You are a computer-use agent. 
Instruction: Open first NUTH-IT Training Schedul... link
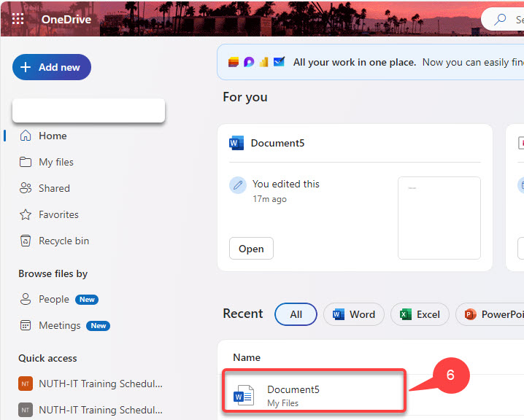pyautogui.click(x=101, y=384)
